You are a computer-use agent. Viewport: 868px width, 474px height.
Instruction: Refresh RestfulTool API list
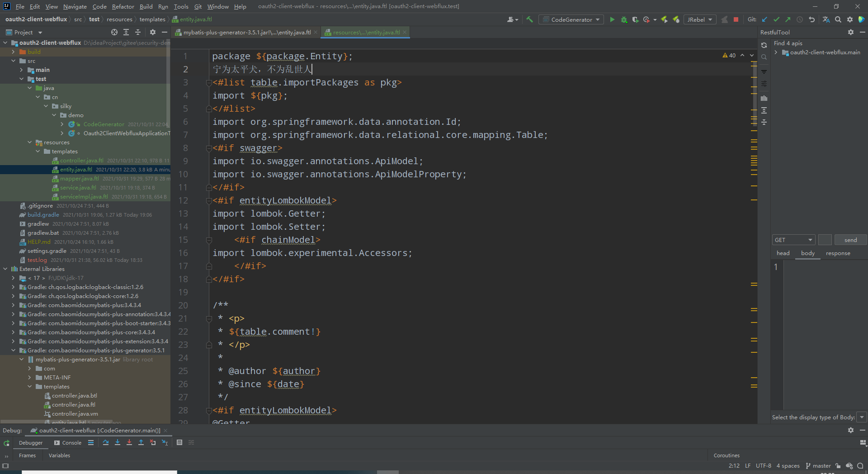pos(764,45)
